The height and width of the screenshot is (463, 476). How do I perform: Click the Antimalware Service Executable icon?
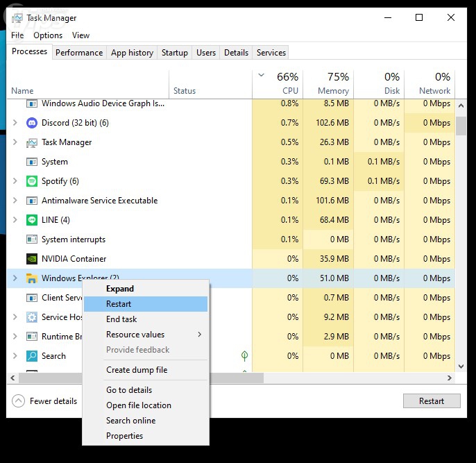pos(32,201)
